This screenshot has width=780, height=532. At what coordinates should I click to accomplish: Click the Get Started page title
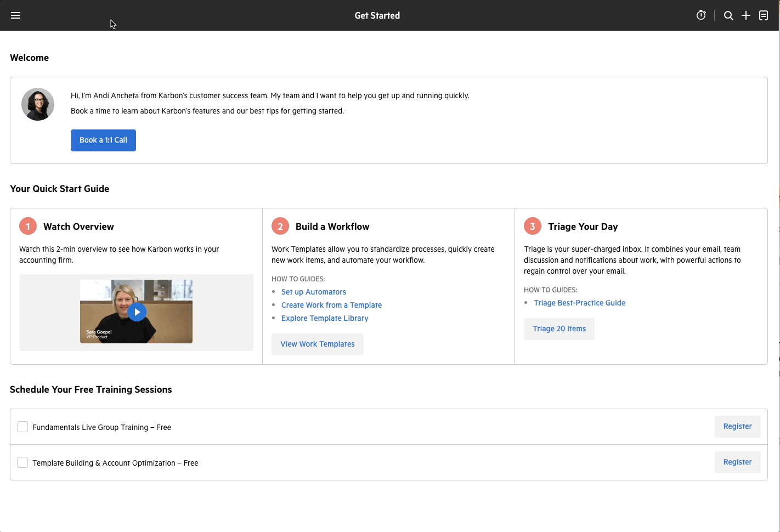(377, 15)
